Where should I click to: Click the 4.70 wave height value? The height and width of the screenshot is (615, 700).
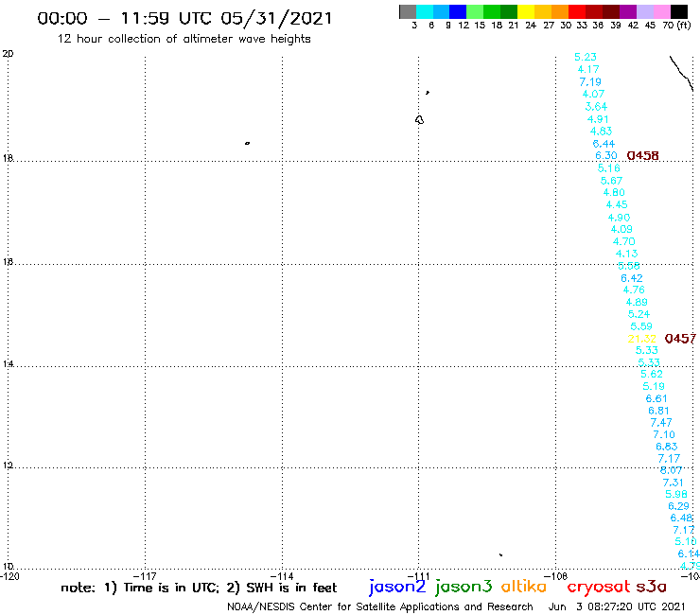[x=623, y=241]
